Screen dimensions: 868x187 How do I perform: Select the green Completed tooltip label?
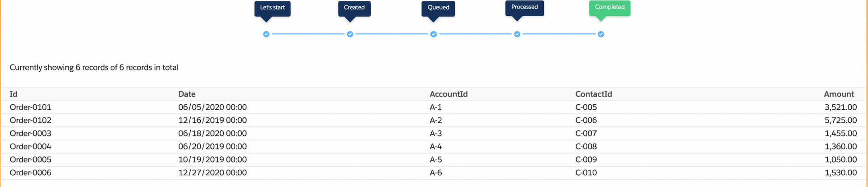[x=609, y=7]
